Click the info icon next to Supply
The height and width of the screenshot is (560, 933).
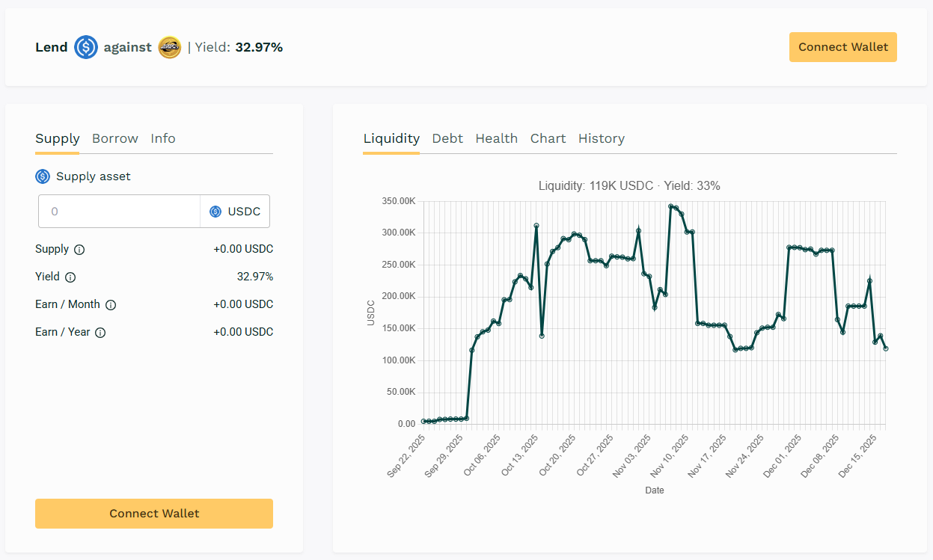(79, 250)
